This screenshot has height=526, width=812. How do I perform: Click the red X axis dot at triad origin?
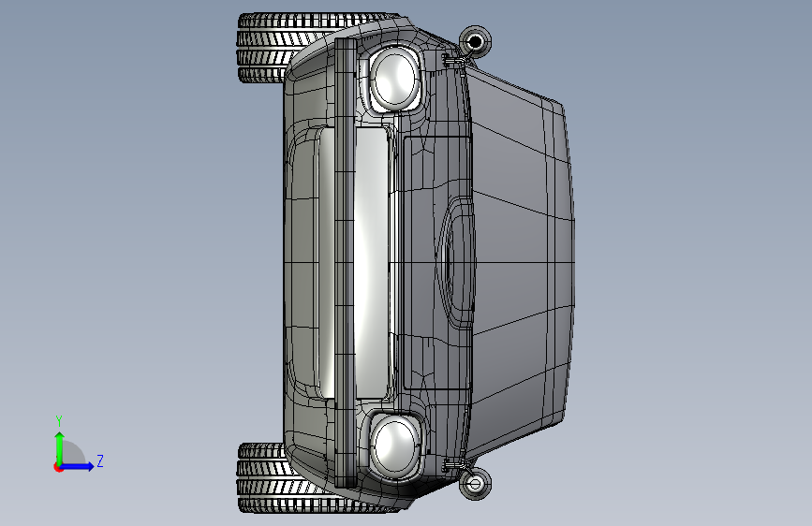pyautogui.click(x=58, y=468)
